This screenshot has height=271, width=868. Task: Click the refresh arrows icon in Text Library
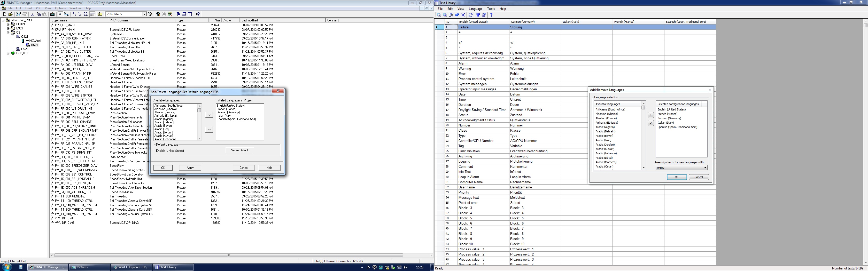click(x=471, y=15)
